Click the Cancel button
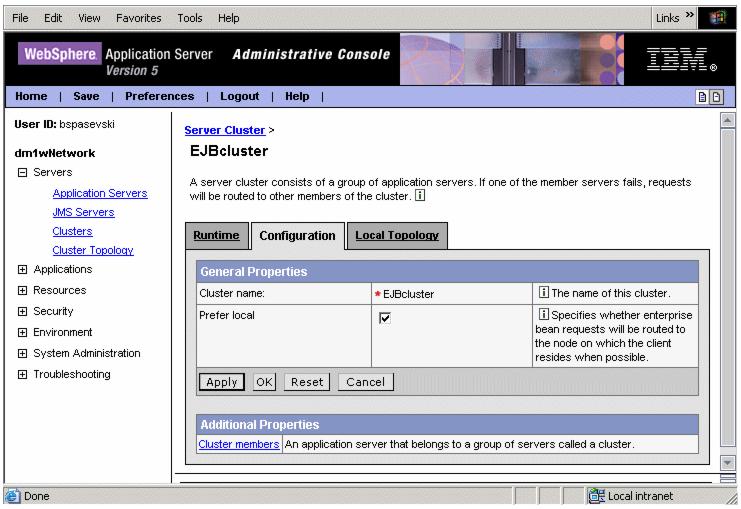741x509 pixels. point(365,382)
